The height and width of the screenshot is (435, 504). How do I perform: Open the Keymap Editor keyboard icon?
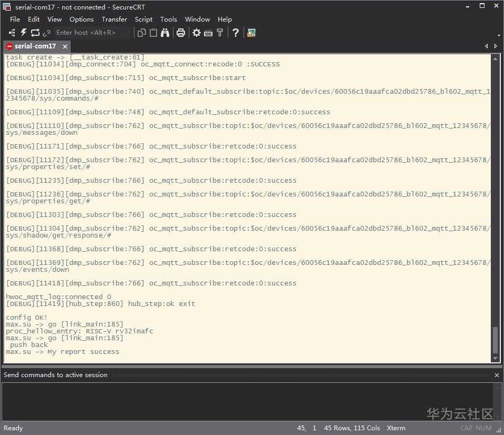[208, 33]
